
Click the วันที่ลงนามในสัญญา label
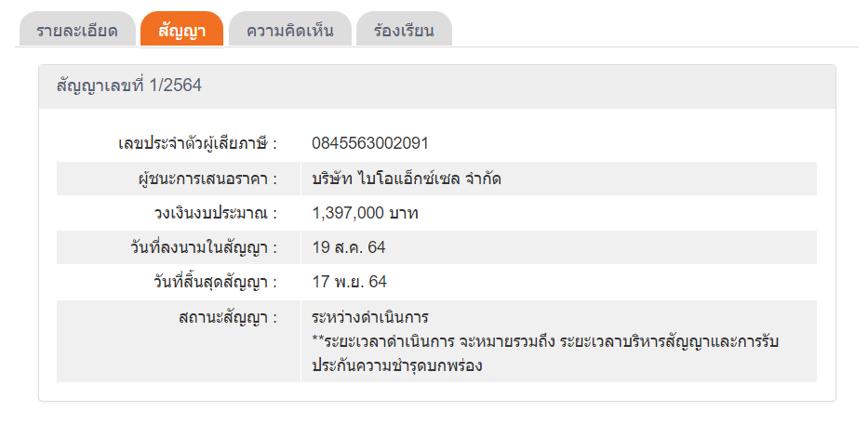204,247
